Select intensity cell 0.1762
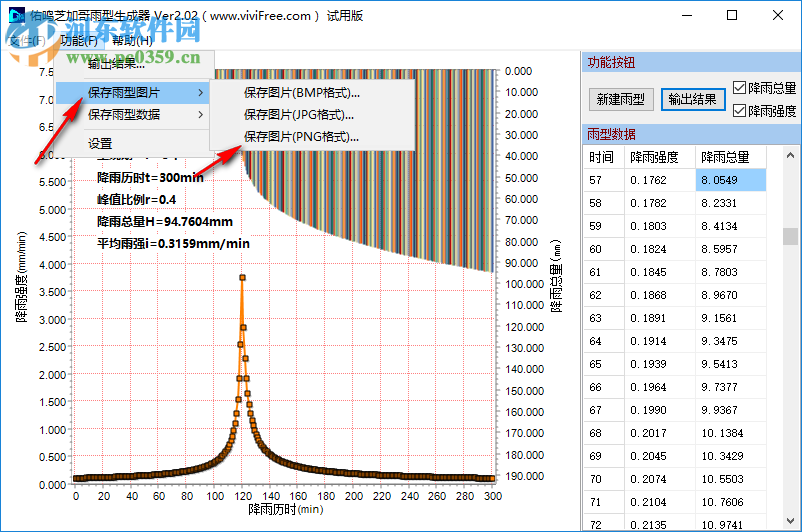This screenshot has height=532, width=802. 659,180
